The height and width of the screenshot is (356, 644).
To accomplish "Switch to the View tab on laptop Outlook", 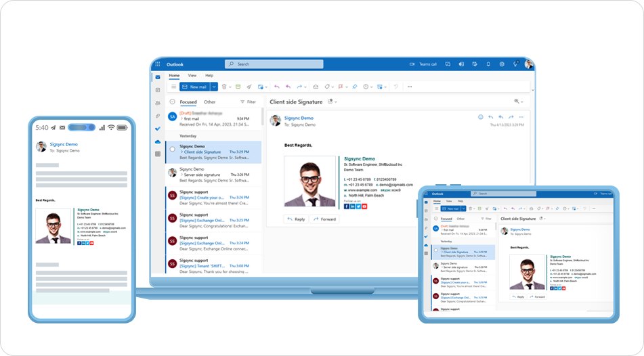I will [192, 75].
